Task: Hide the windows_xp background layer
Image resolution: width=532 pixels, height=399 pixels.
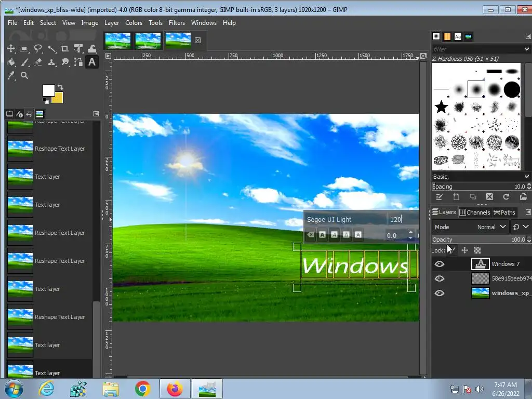Action: [x=440, y=293]
